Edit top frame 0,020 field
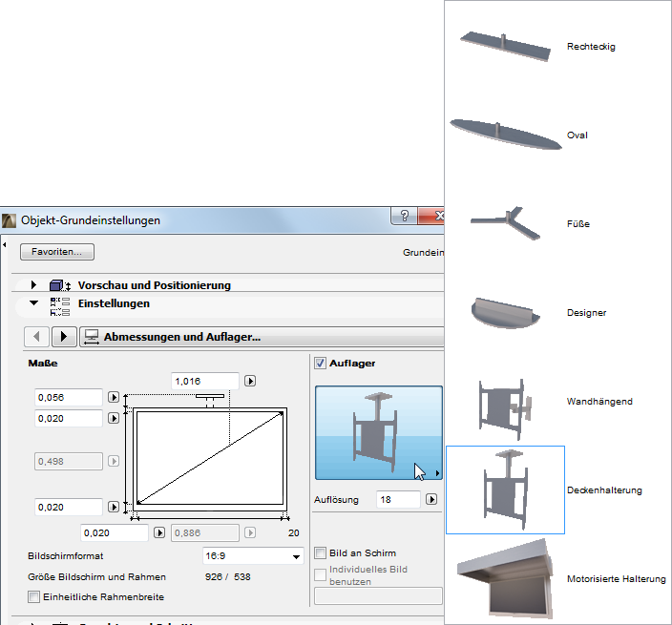Screen dimensions: 672x625 click(69, 419)
